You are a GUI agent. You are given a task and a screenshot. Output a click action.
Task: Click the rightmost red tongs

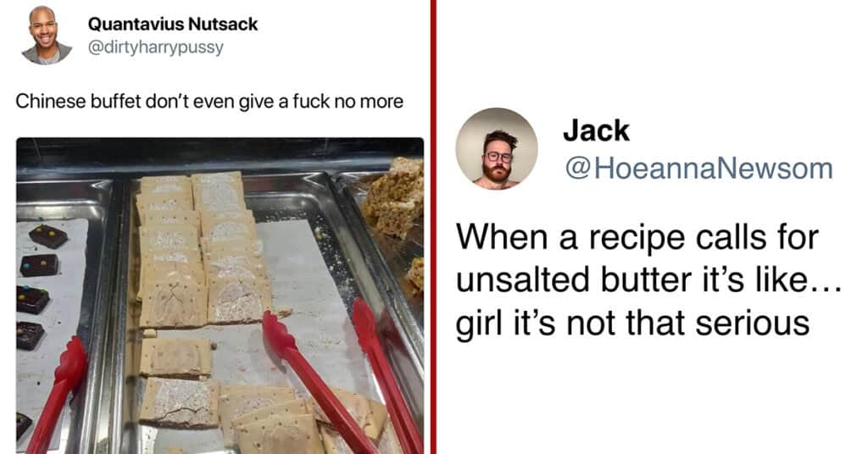pos(385,374)
